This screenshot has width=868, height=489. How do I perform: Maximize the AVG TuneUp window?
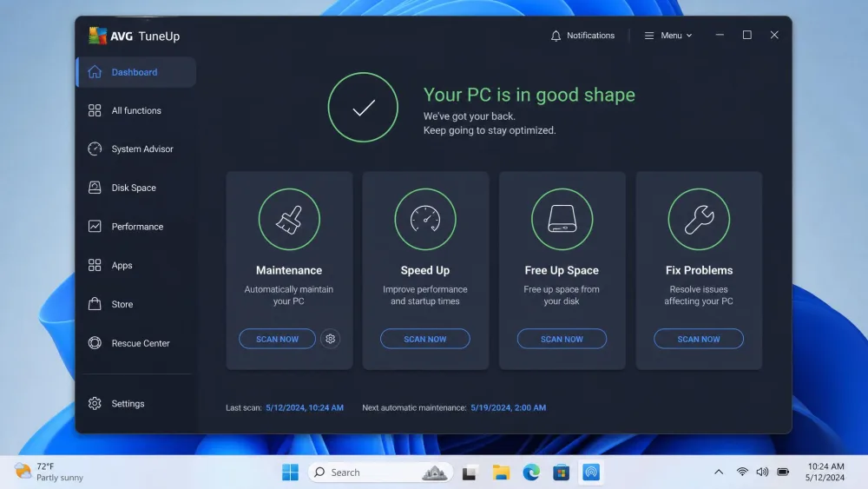coord(746,35)
